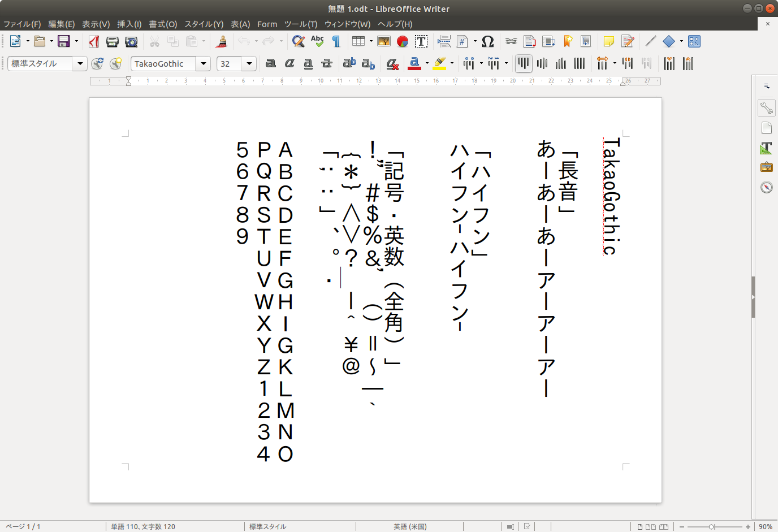Open the 挿入(I) menu
This screenshot has width=778, height=532.
click(129, 24)
